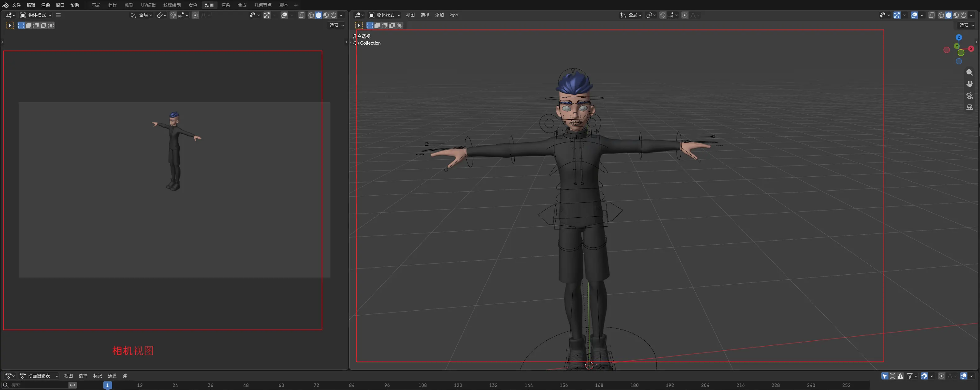Toggle proportional editing in right viewport
Screen dimensions: 980x390
point(685,15)
